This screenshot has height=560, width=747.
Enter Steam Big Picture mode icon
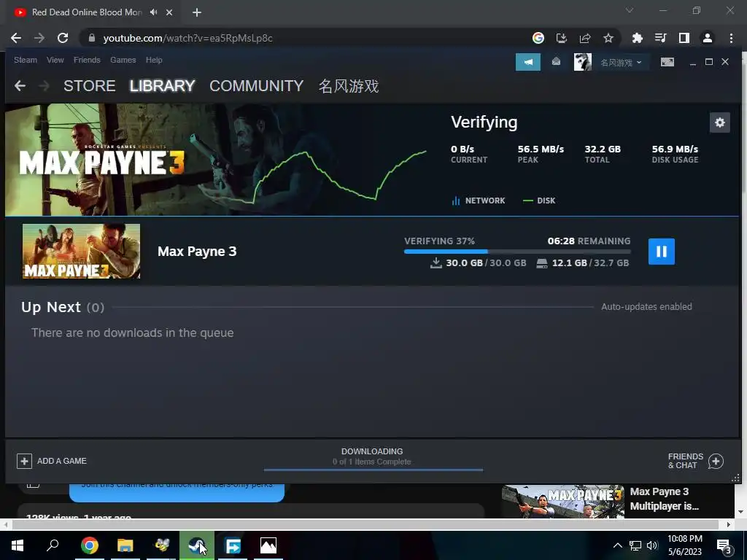tap(667, 62)
